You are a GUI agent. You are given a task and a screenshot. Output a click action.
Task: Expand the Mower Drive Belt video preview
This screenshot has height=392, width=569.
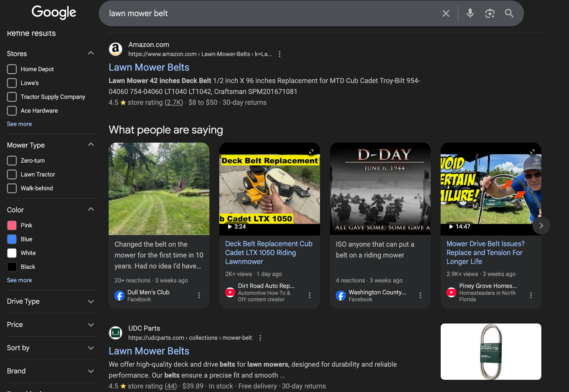[532, 152]
